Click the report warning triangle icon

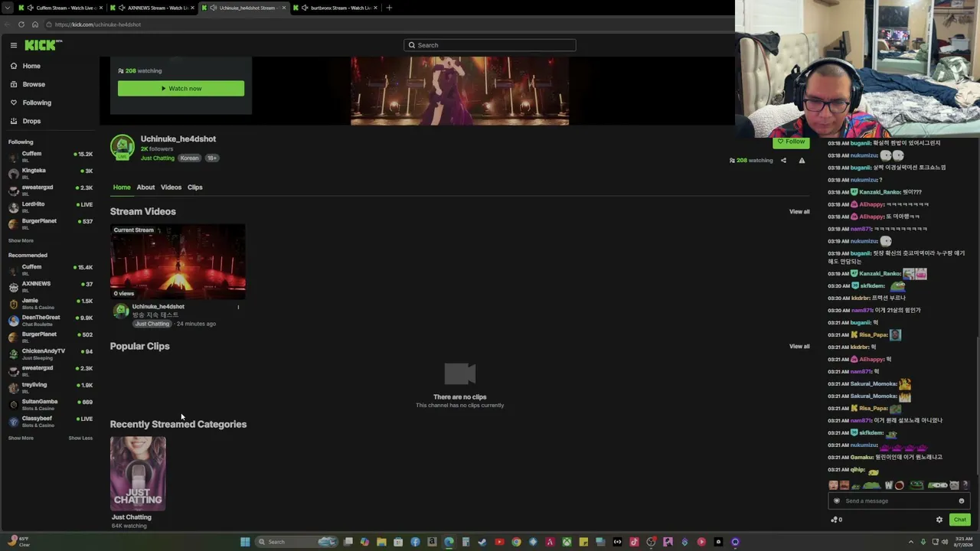tap(802, 161)
